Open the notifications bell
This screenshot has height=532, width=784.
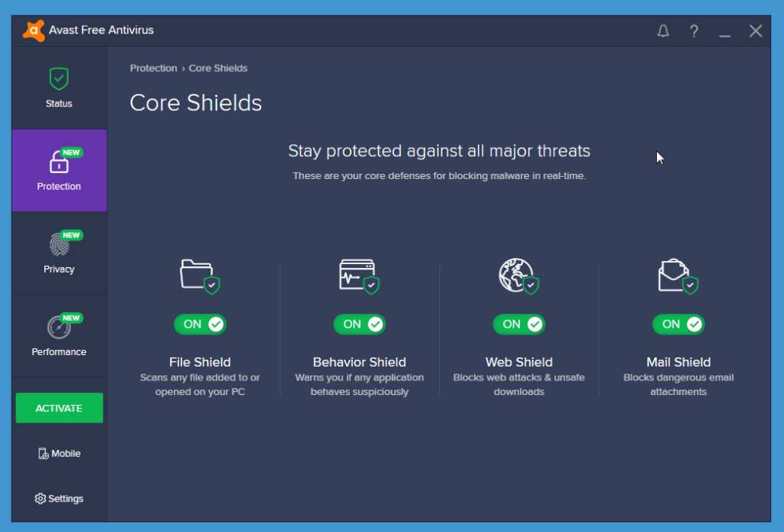(663, 31)
